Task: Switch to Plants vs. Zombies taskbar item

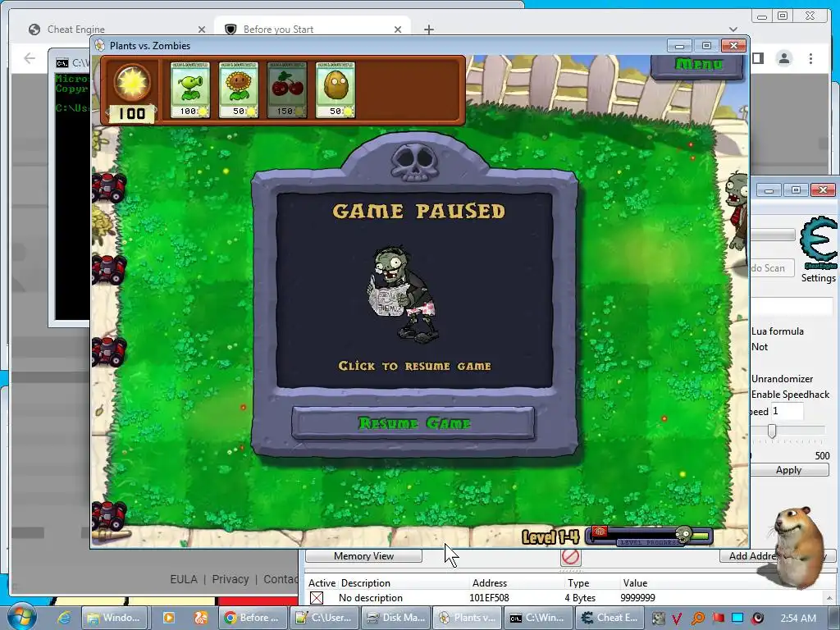Action: (467, 618)
